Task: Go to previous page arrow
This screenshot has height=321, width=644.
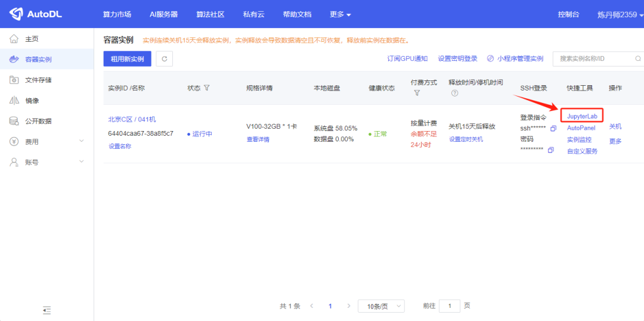Action: click(312, 306)
